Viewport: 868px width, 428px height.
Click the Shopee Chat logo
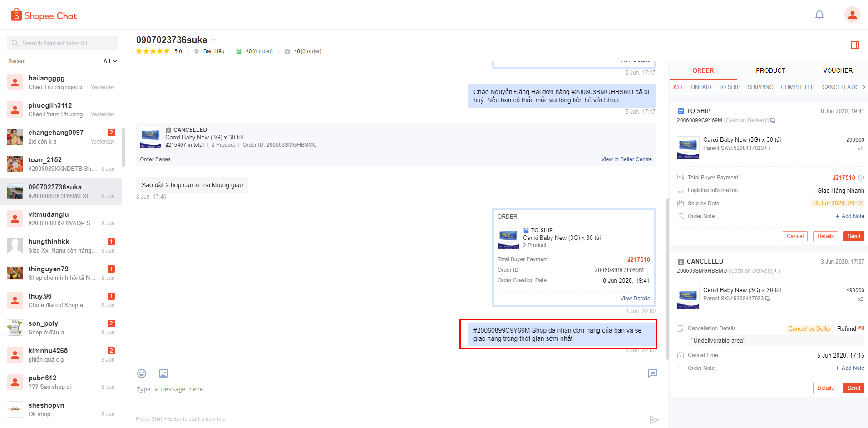point(44,15)
